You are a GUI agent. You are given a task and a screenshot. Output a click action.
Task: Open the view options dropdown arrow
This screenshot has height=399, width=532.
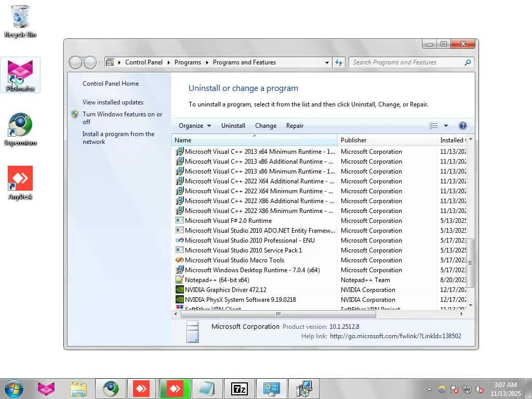click(446, 126)
